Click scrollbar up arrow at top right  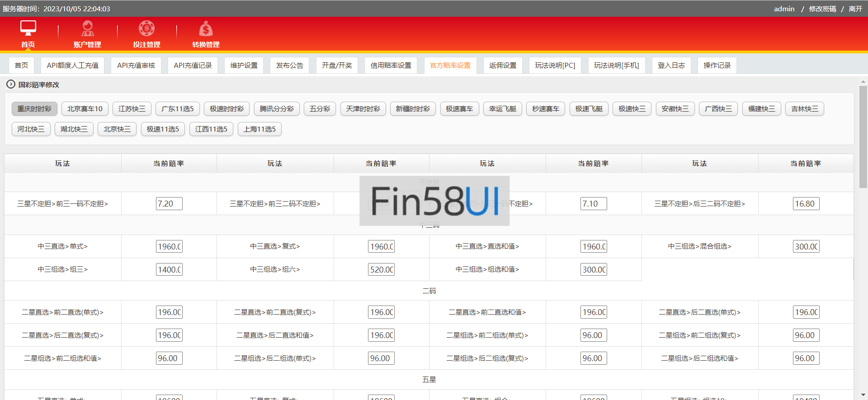(x=863, y=82)
